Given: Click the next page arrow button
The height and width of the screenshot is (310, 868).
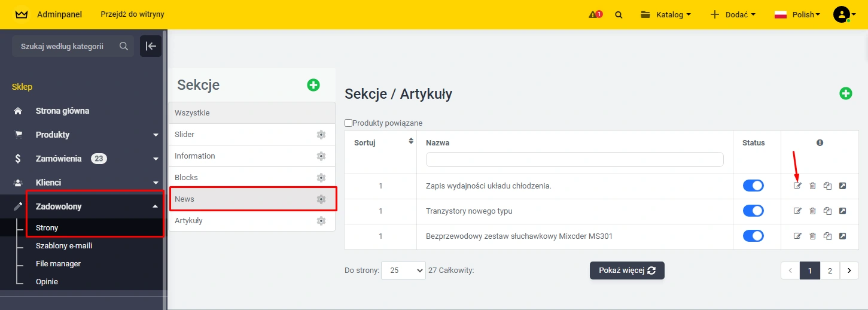Looking at the screenshot, I should click(849, 271).
